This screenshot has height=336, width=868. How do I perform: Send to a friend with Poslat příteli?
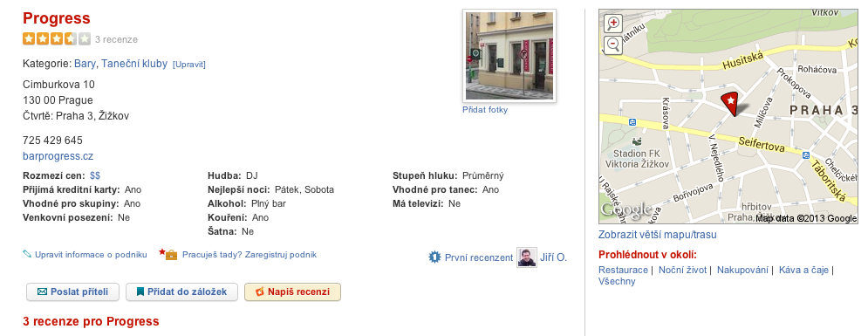72,291
